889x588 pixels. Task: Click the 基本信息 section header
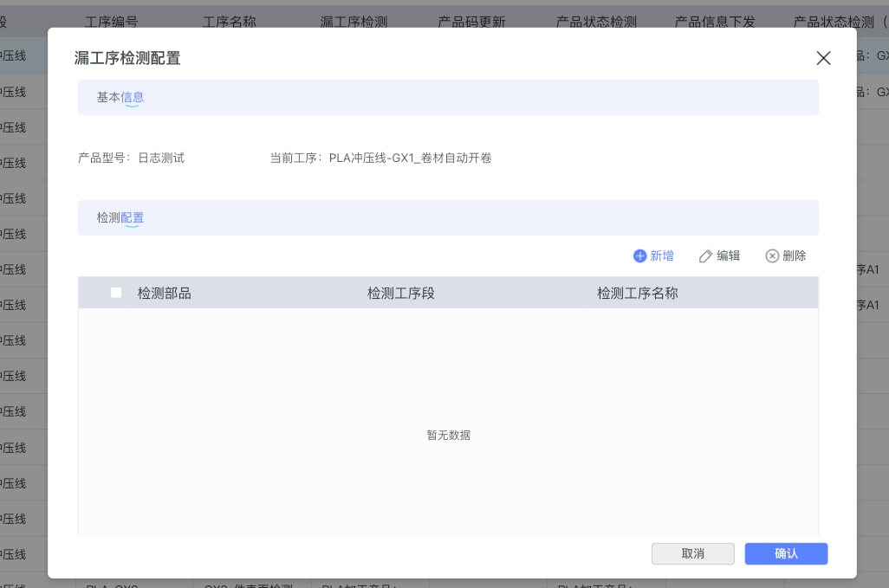(120, 98)
